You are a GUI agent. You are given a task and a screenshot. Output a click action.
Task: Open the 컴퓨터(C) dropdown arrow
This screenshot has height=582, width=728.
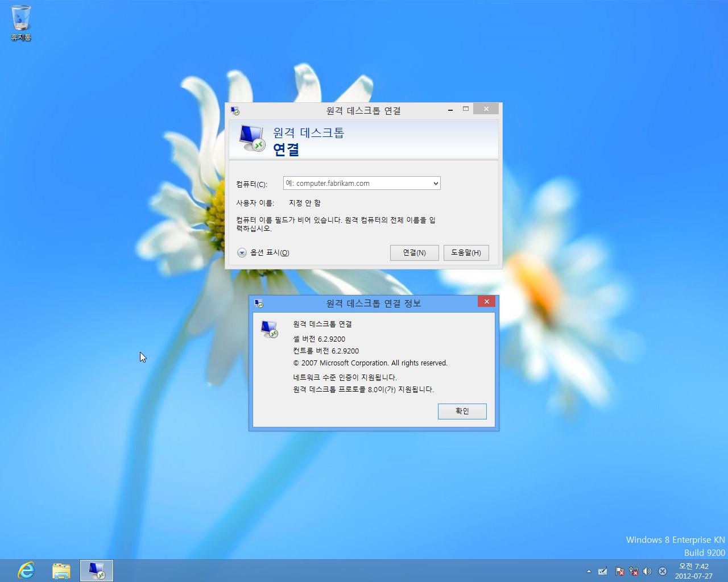click(436, 183)
